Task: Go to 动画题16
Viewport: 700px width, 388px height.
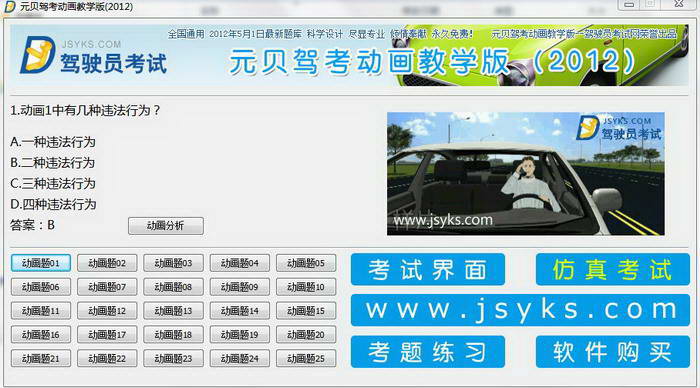Action: click(x=41, y=334)
